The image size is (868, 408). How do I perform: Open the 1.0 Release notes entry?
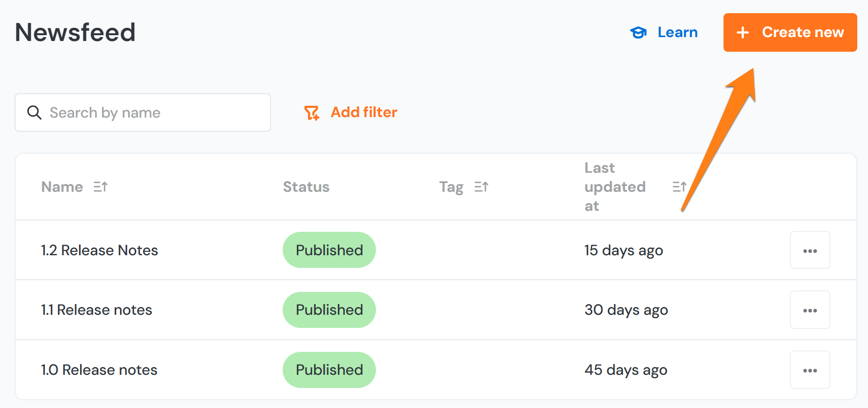[x=99, y=370]
